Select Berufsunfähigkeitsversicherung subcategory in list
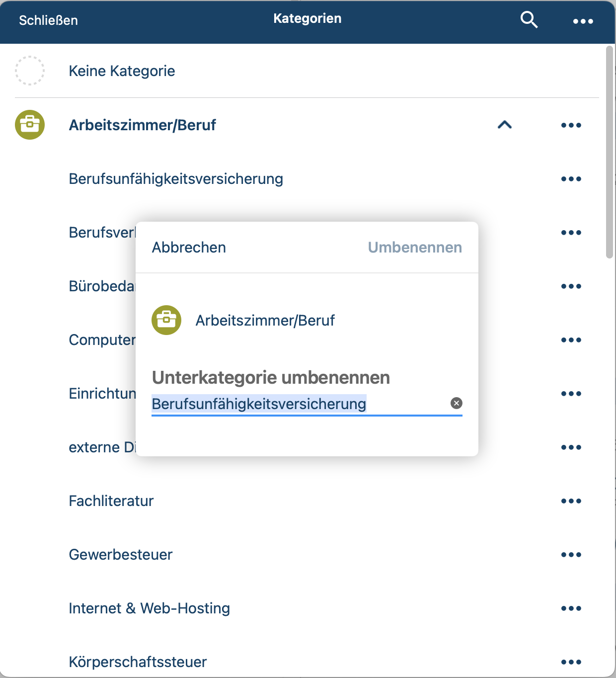Viewport: 616px width, 678px height. click(x=176, y=179)
